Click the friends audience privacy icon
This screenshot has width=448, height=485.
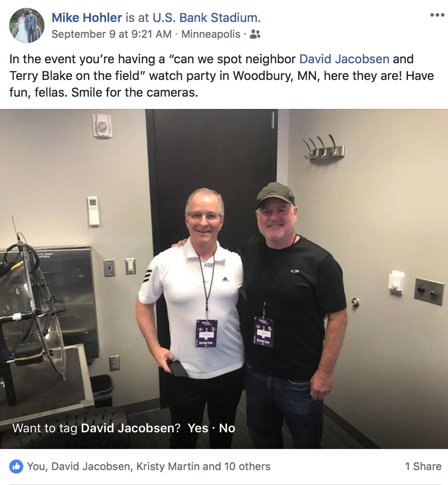pyautogui.click(x=255, y=34)
